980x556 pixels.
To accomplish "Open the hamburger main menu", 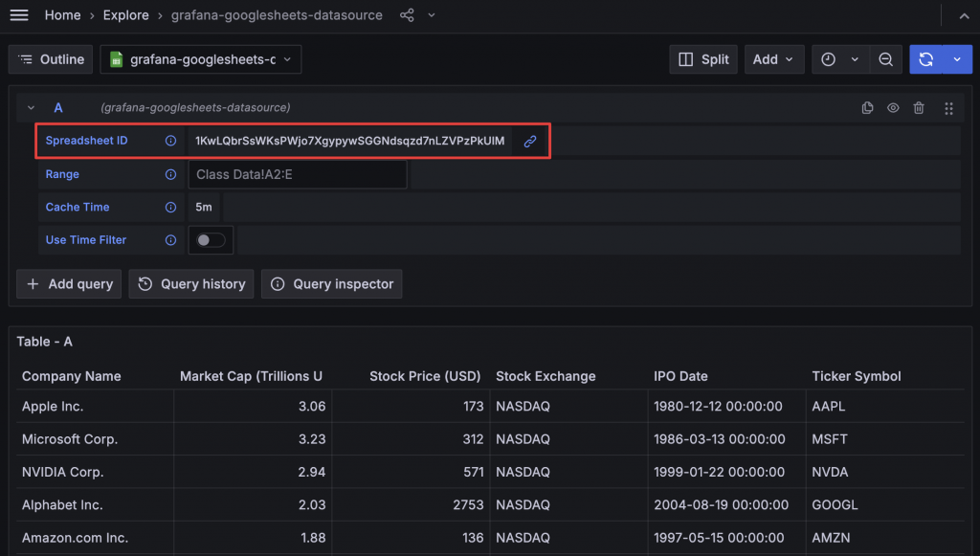I will click(x=19, y=15).
